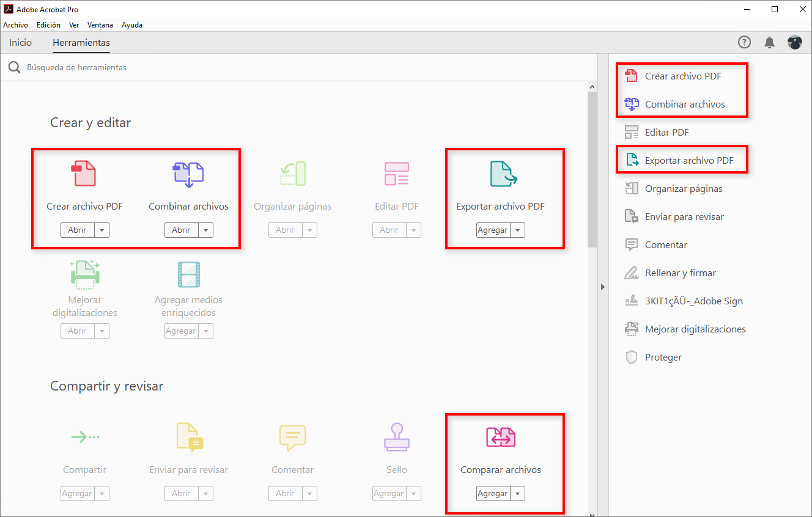Viewport: 812px width, 517px height.
Task: Click the Comparar archivos icon
Action: 501,437
